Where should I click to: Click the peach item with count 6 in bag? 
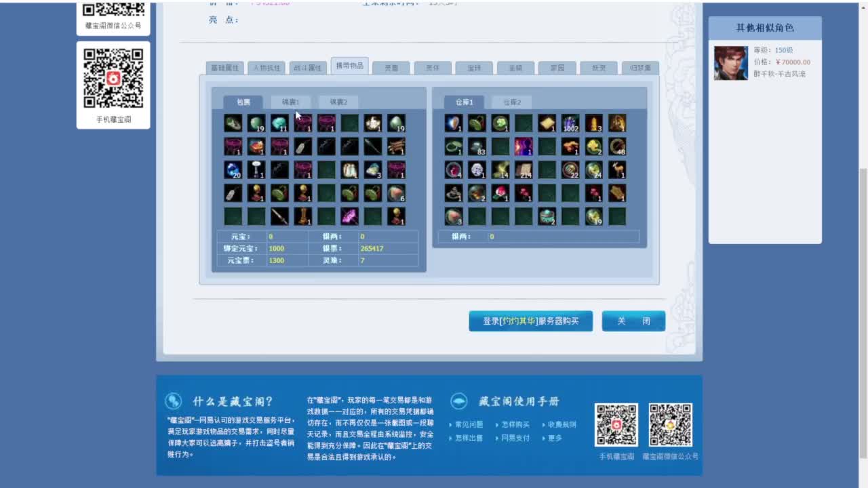(396, 193)
